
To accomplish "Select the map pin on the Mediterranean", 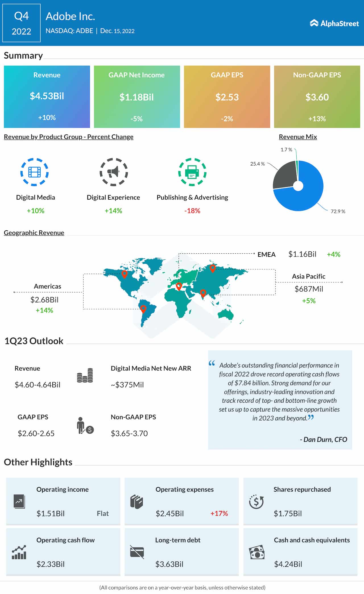I will pyautogui.click(x=179, y=286).
